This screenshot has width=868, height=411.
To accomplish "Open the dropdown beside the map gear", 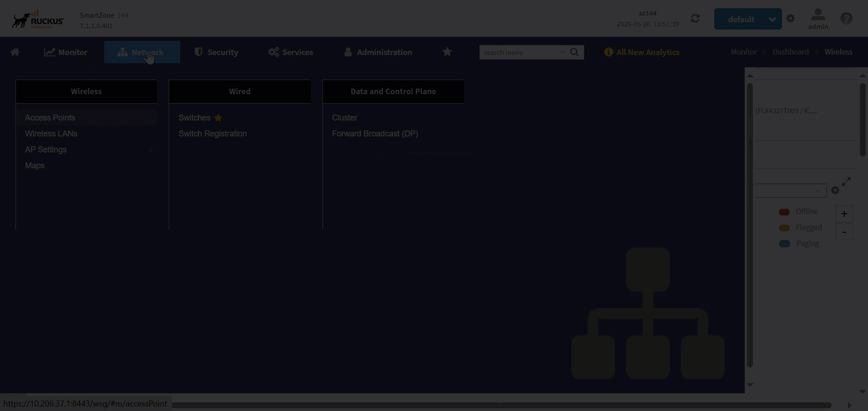I will 791,191.
